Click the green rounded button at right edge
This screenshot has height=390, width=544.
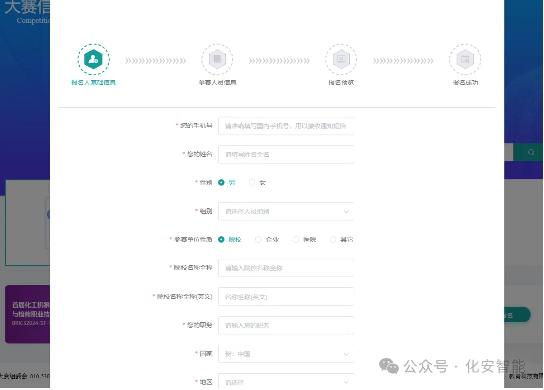[517, 315]
